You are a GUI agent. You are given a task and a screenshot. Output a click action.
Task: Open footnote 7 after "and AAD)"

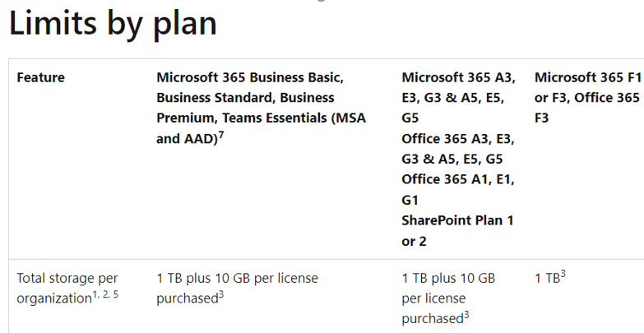click(221, 136)
